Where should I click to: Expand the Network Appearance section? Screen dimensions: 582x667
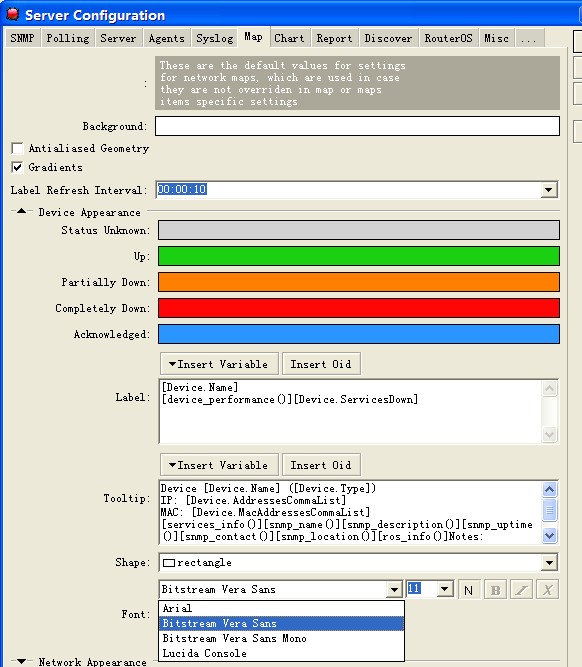(x=21, y=661)
